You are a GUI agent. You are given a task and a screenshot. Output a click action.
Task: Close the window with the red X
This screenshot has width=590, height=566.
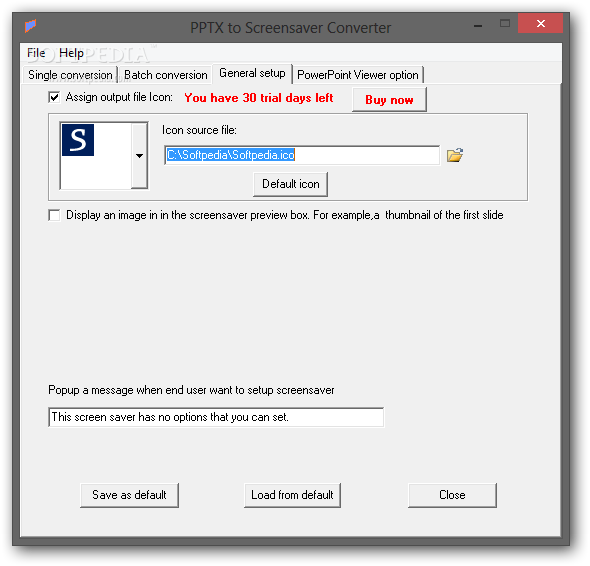[x=541, y=23]
